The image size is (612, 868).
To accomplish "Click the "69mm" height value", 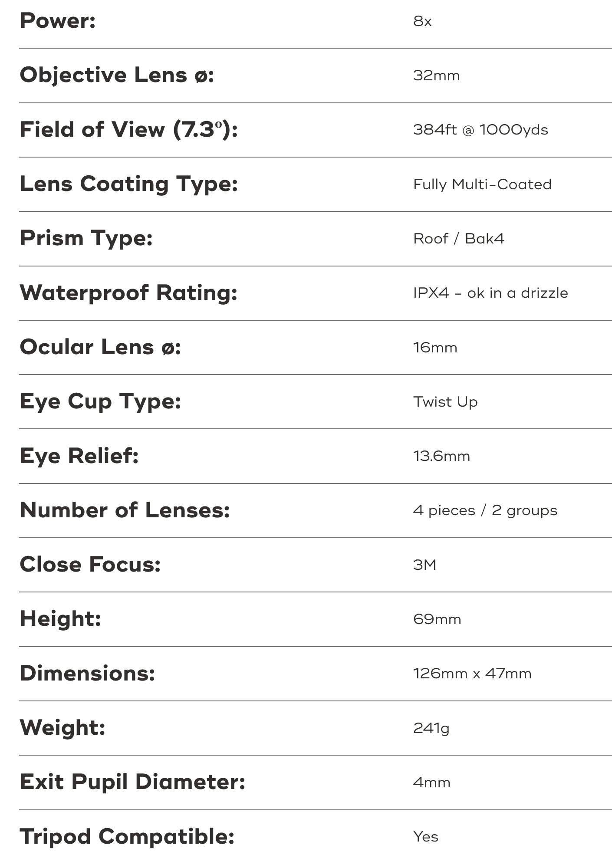I will (x=437, y=619).
